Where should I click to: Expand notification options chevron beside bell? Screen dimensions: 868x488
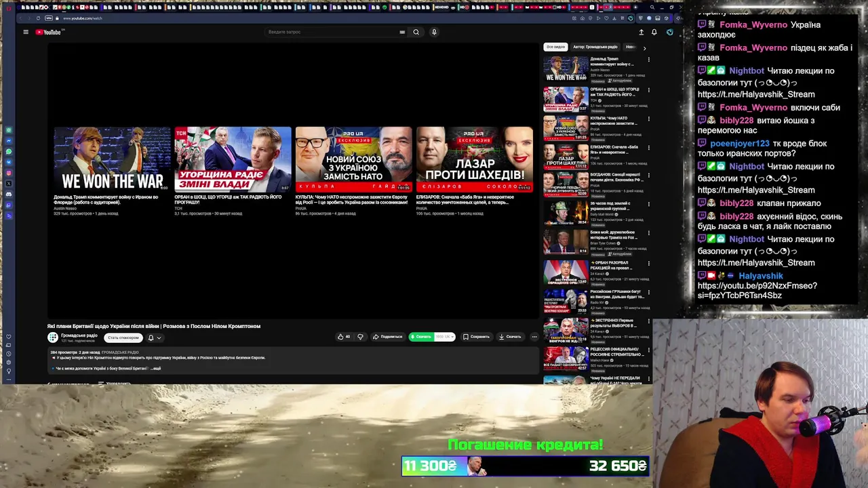[x=159, y=338]
